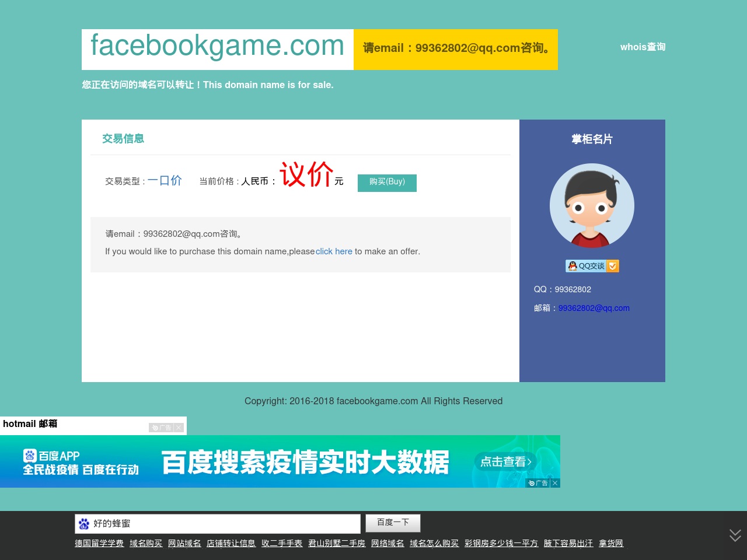Focus the Baidu search input field
The image size is (747, 560).
pyautogui.click(x=218, y=524)
